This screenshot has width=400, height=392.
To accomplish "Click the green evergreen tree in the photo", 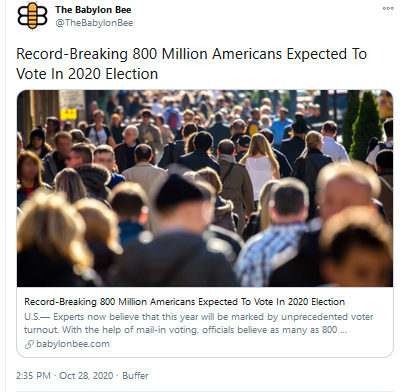I will click(366, 125).
